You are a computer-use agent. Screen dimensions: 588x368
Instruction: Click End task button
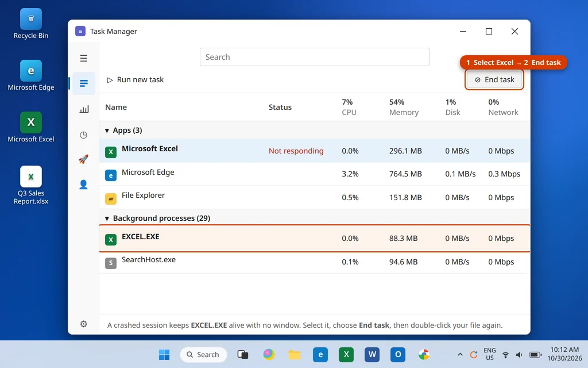(x=494, y=79)
